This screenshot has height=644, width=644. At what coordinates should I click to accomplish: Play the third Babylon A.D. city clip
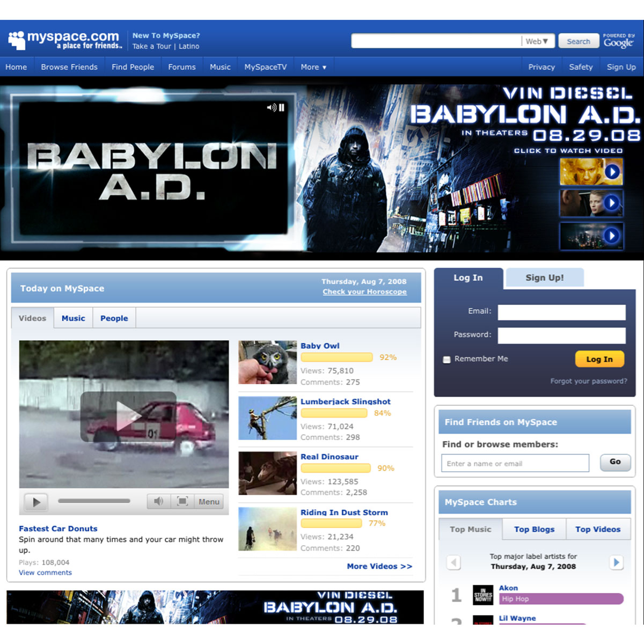pyautogui.click(x=612, y=236)
